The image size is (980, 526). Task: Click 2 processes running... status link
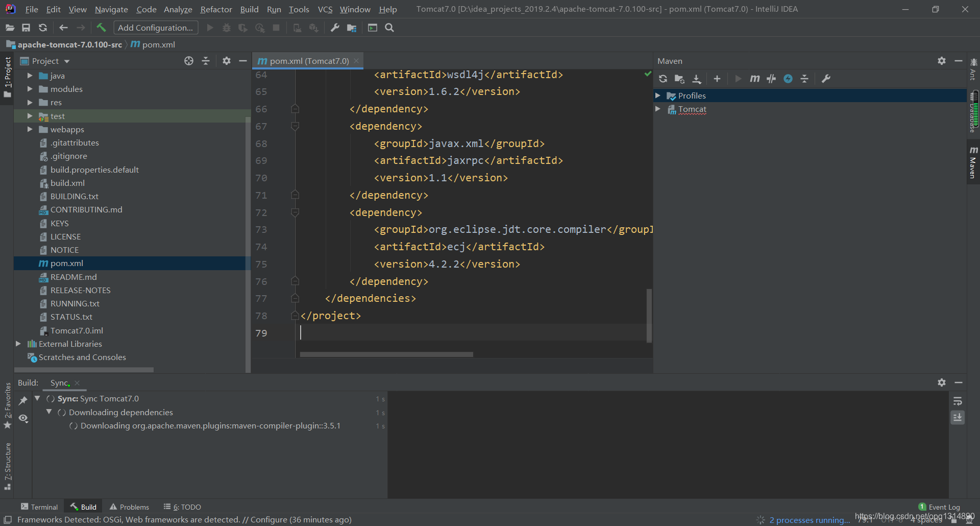(810, 520)
